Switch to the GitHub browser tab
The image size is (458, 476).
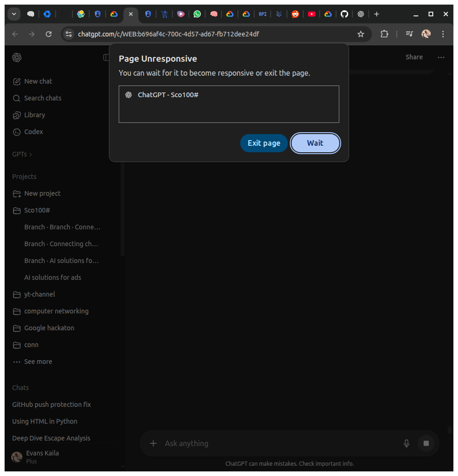344,14
